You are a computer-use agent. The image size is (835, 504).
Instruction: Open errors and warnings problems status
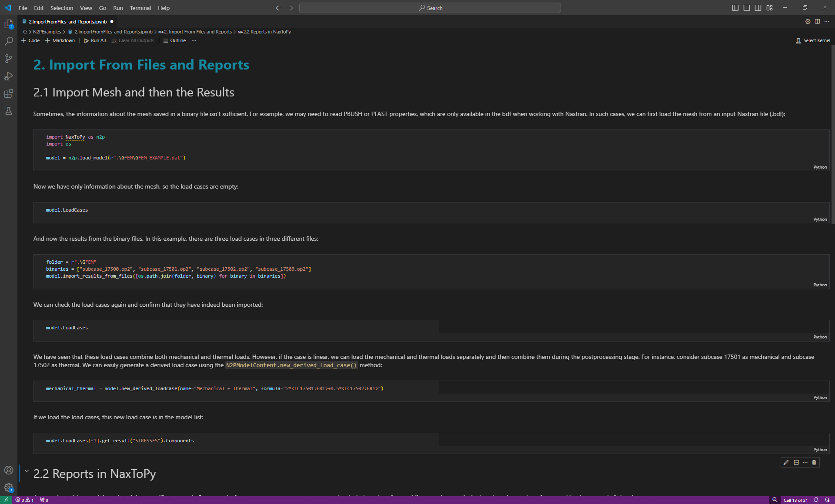point(24,500)
